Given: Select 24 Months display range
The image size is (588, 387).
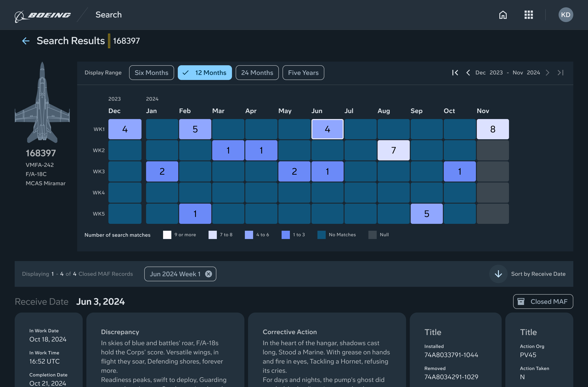Looking at the screenshot, I should coord(257,73).
